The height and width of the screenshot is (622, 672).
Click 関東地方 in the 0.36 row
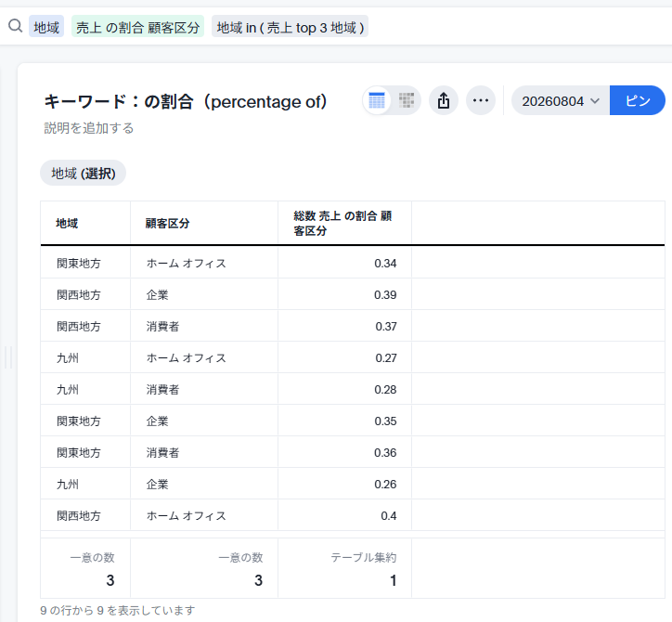pyautogui.click(x=79, y=453)
